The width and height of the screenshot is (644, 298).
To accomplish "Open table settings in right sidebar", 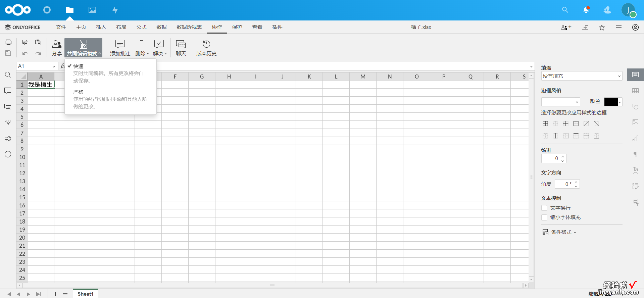I will pyautogui.click(x=635, y=91).
